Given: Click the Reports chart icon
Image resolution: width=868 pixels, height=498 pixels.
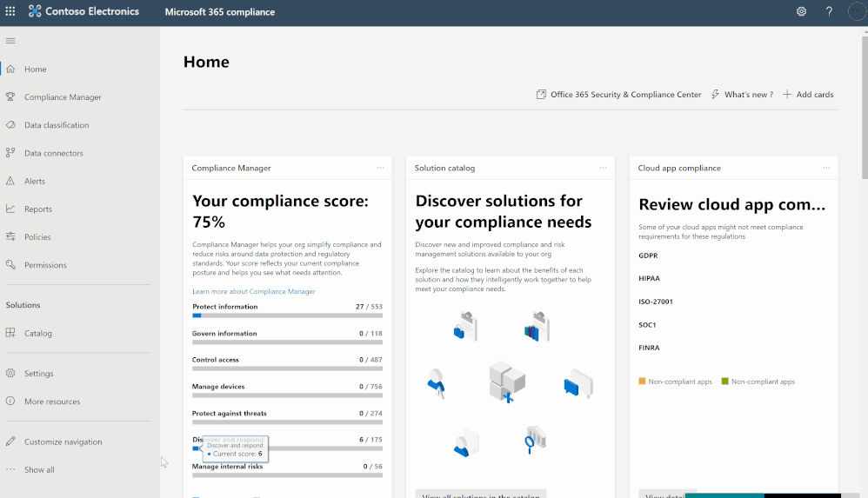Looking at the screenshot, I should 10,209.
